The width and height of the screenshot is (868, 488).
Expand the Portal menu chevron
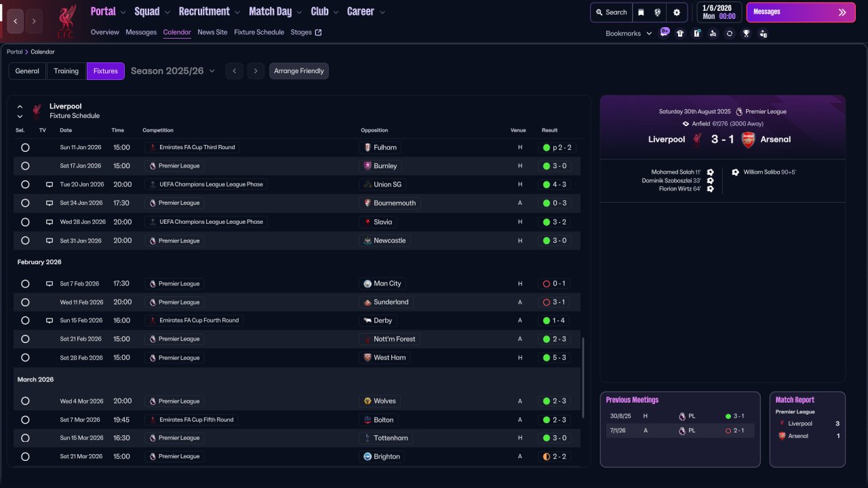123,12
